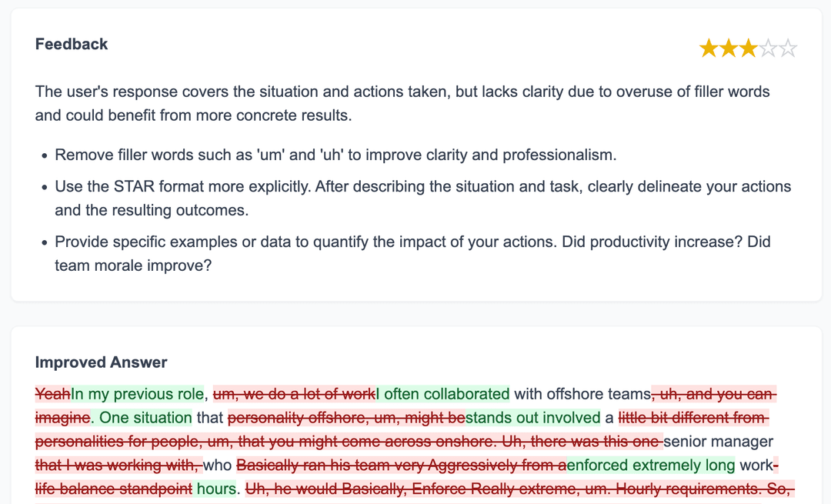Click the scrollbar on the right edge

click(827, 252)
